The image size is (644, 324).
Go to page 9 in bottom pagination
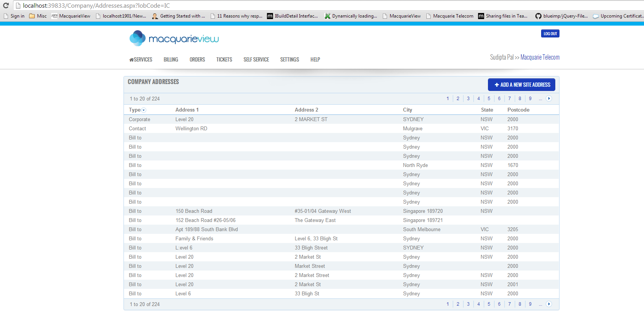click(x=530, y=304)
